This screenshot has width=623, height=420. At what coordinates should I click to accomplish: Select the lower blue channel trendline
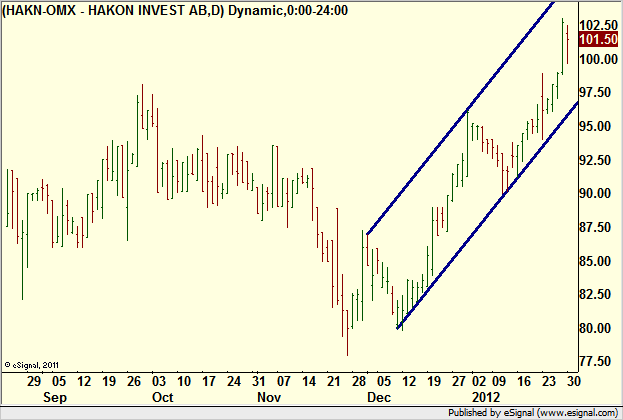[x=487, y=216]
